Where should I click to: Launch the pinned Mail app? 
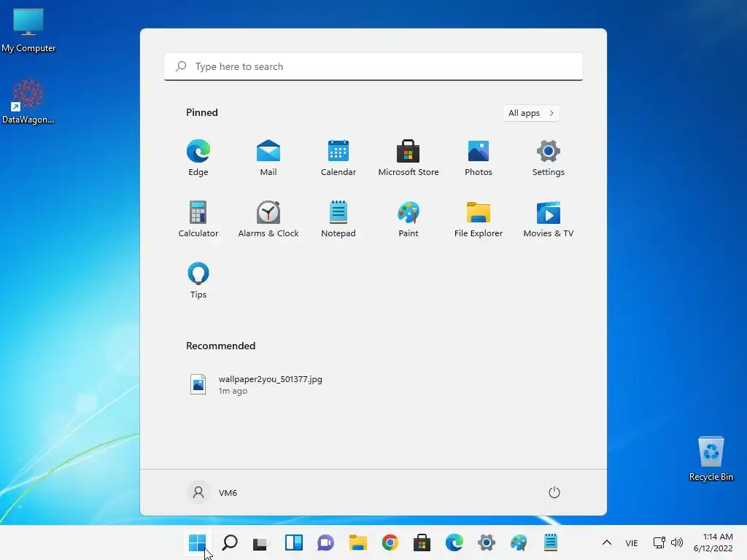[268, 157]
